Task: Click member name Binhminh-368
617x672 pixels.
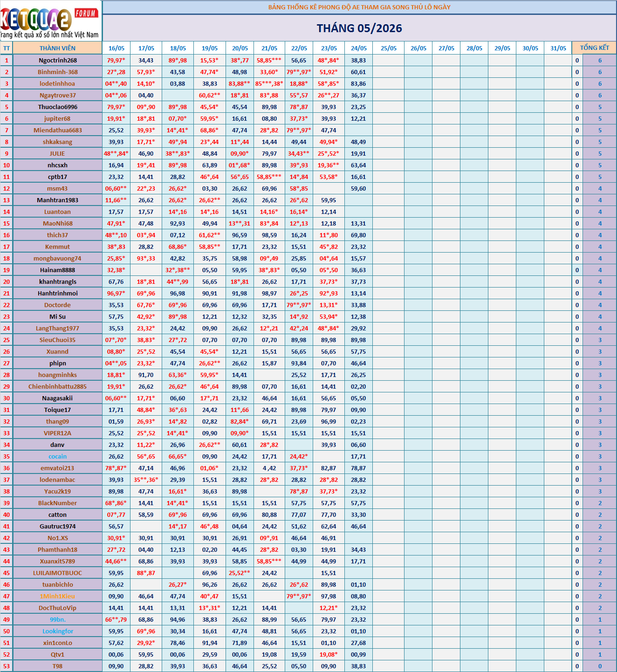Action: tap(57, 72)
